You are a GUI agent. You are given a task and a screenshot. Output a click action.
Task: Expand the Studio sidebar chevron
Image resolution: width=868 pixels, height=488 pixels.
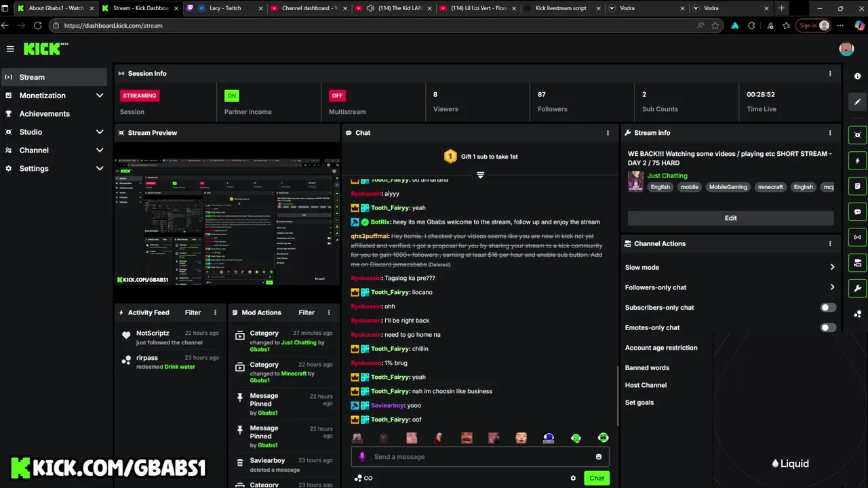[100, 132]
